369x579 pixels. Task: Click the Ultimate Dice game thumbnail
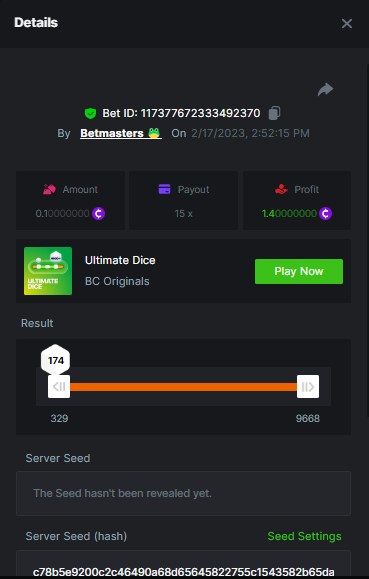[x=48, y=271]
